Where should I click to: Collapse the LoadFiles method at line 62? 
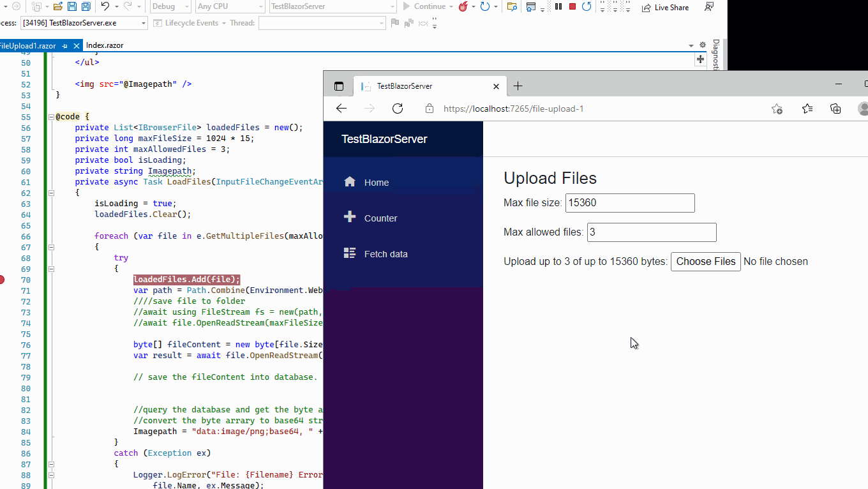(x=51, y=193)
